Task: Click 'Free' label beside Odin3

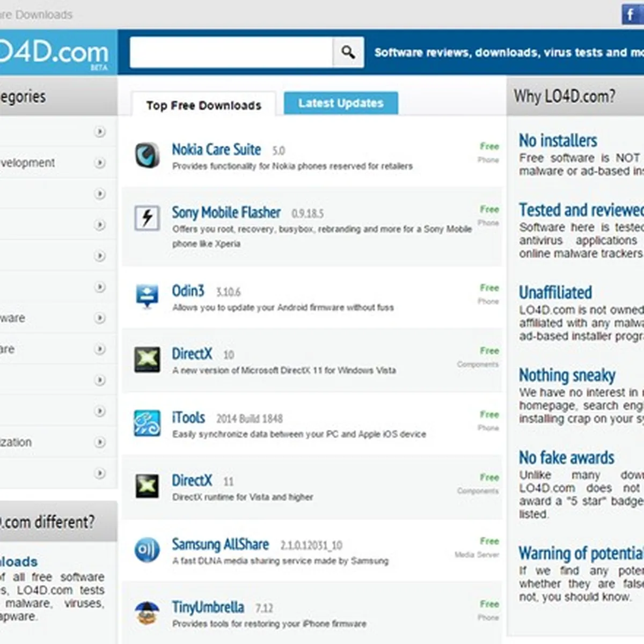Action: click(489, 288)
